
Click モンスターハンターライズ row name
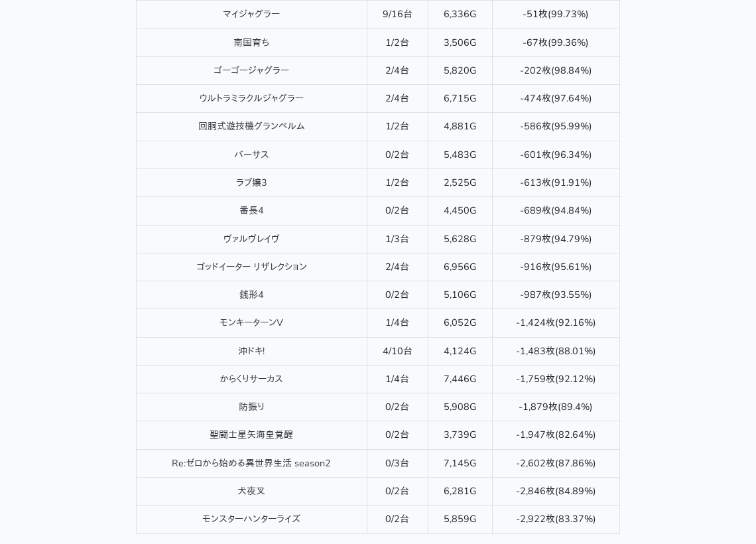pos(251,519)
